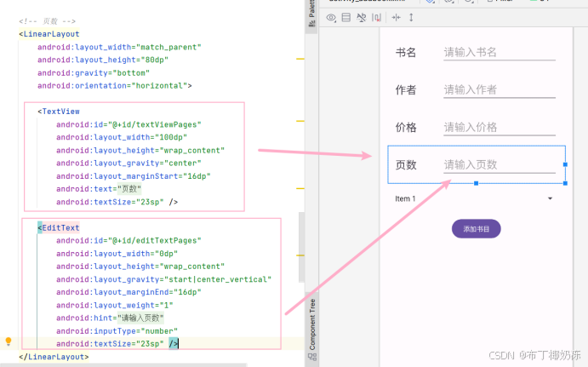The width and height of the screenshot is (588, 367).
Task: Open the View Options eye menu
Action: point(331,18)
